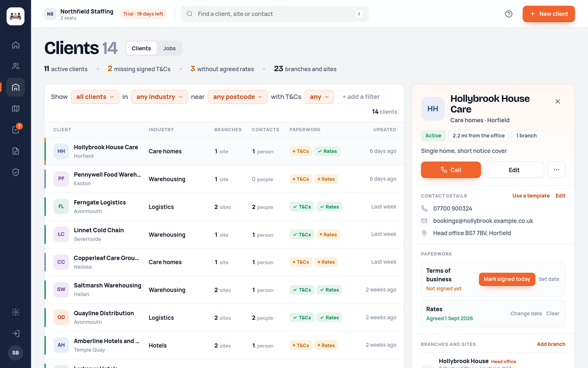The image size is (588, 368).
Task: Select the Linnet Cold Chain row
Action: [224, 234]
